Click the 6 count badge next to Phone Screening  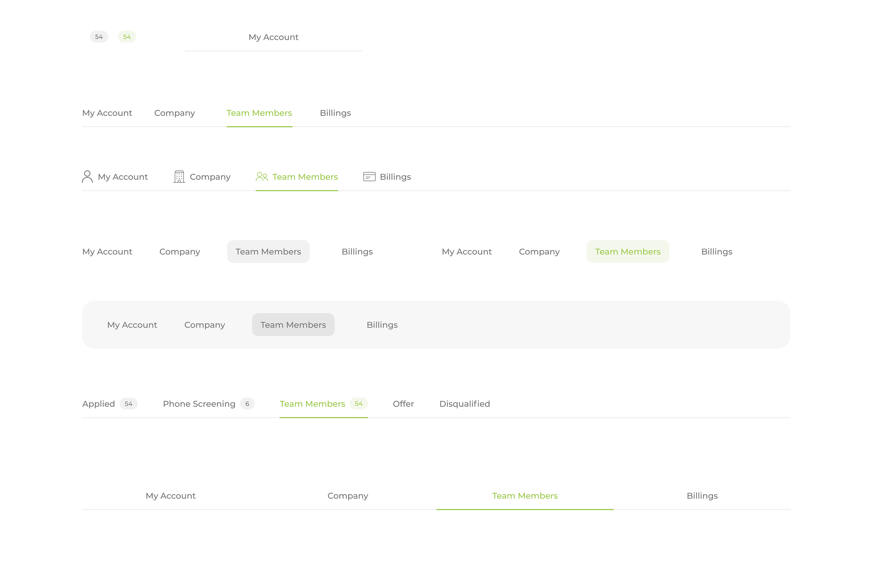pyautogui.click(x=247, y=404)
